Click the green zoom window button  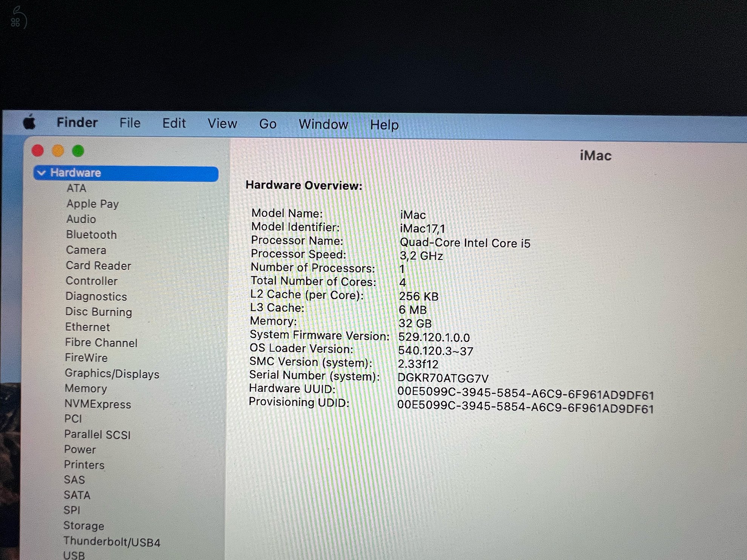[78, 151]
